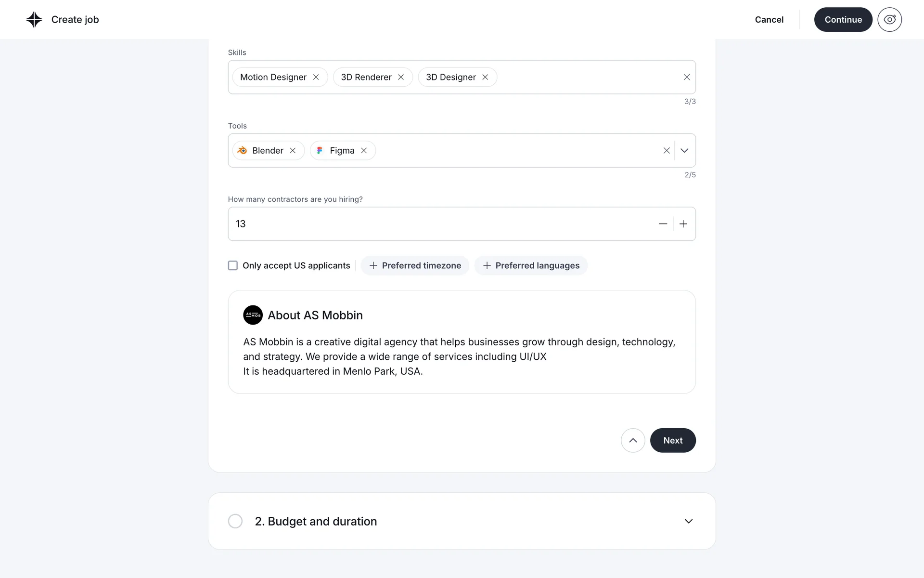
Task: Collapse section with the up chevron button
Action: [x=633, y=440]
